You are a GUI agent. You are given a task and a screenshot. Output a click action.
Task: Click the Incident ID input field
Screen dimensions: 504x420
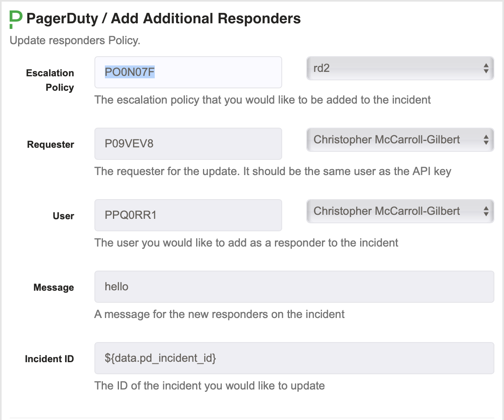294,358
